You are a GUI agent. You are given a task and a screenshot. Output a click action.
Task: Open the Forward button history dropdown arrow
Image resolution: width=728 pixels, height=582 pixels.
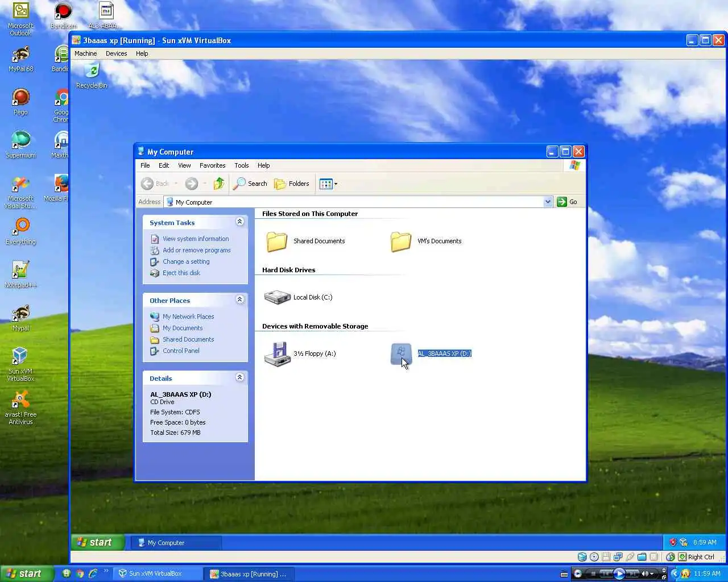pyautogui.click(x=204, y=184)
